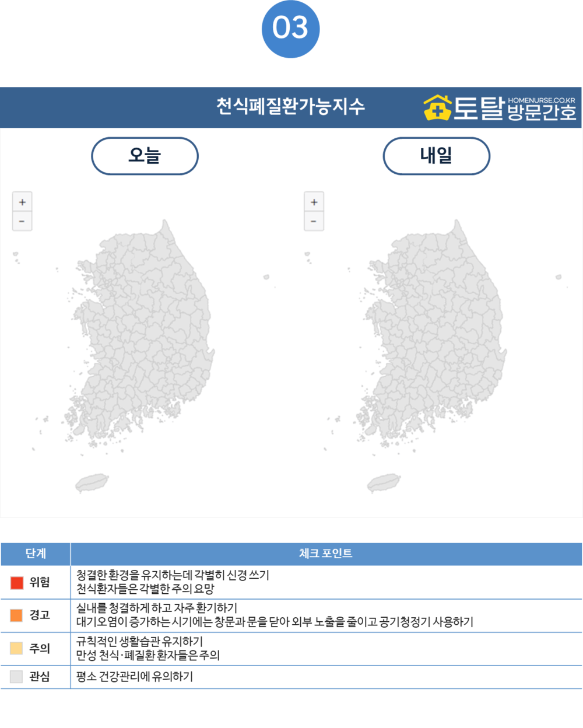The height and width of the screenshot is (728, 583).
Task: Click the 천식폐질환가능지수 title
Action: click(291, 107)
